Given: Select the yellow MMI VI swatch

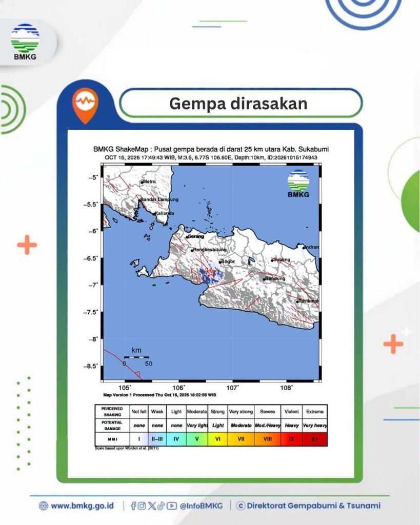Looking at the screenshot, I should [x=218, y=439].
